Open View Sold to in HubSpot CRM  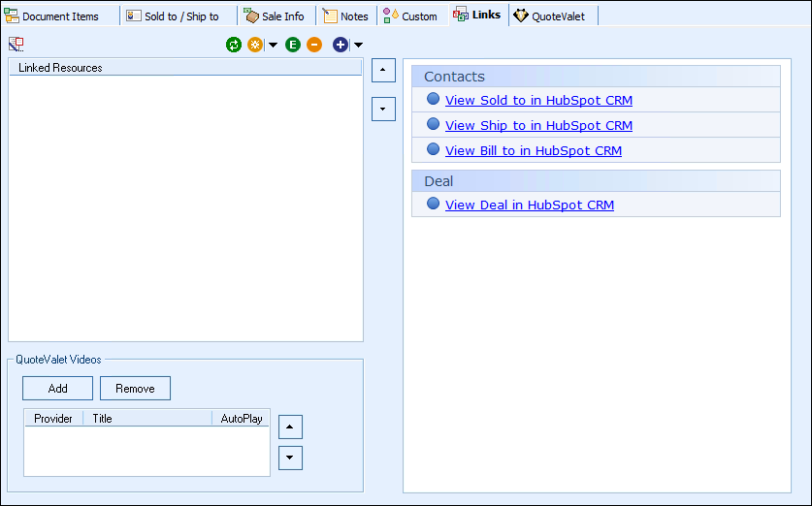click(x=538, y=101)
